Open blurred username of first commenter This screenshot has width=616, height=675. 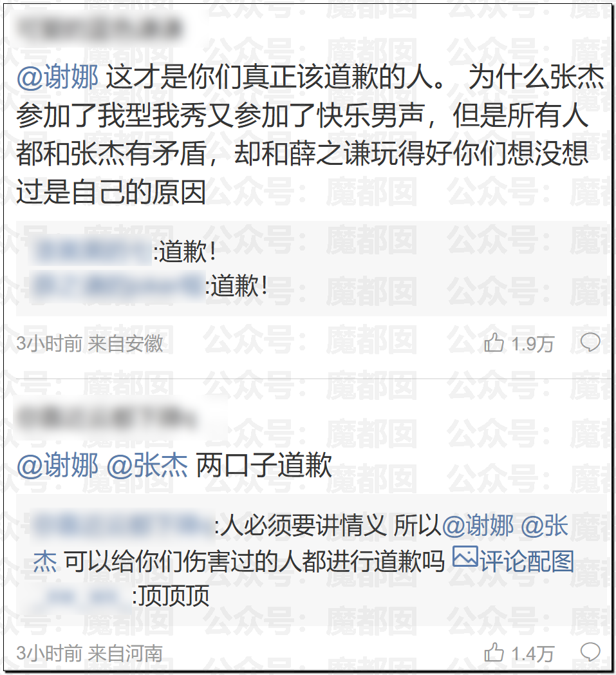coord(98,28)
